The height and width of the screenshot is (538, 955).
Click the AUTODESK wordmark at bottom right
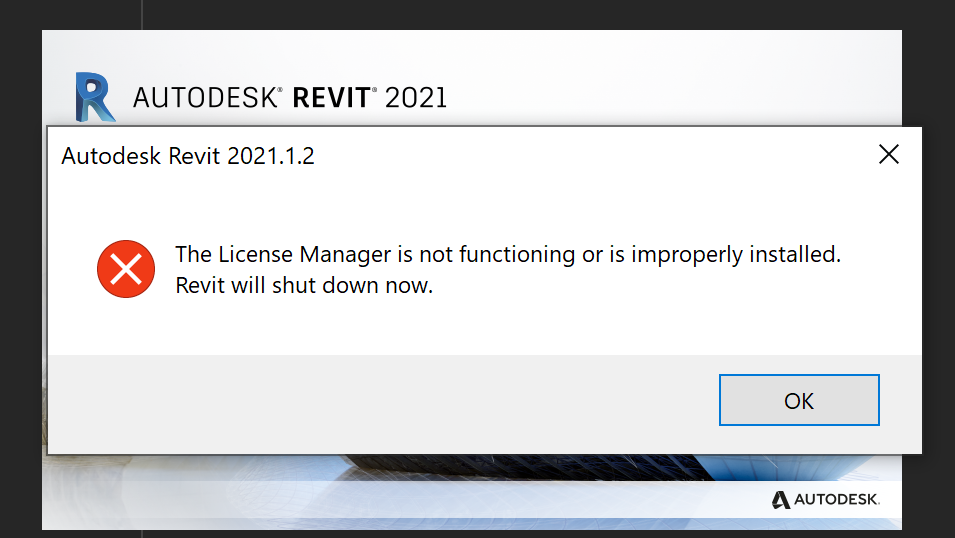tap(837, 499)
